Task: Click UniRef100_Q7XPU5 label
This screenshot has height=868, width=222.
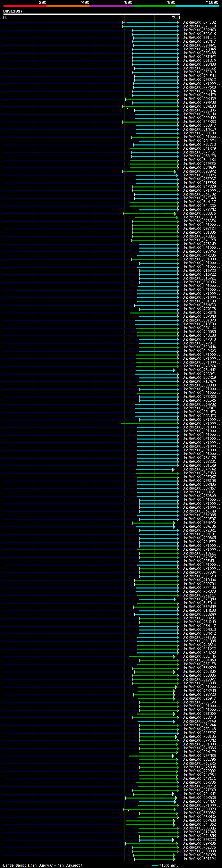Action: 199,691
